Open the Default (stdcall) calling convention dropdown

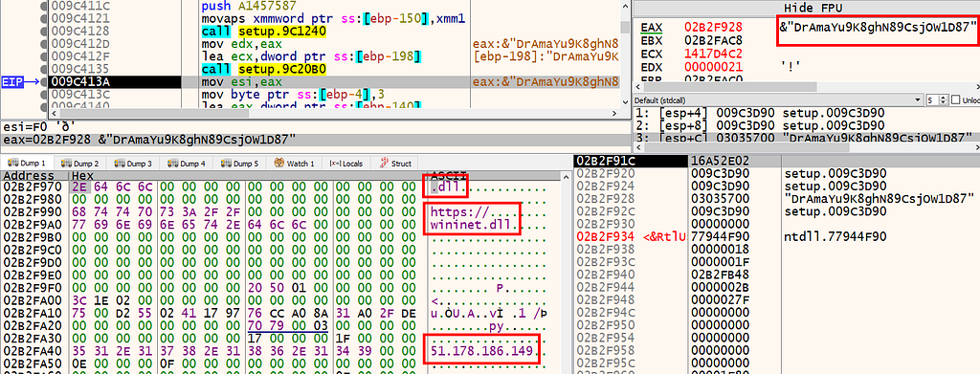point(779,99)
